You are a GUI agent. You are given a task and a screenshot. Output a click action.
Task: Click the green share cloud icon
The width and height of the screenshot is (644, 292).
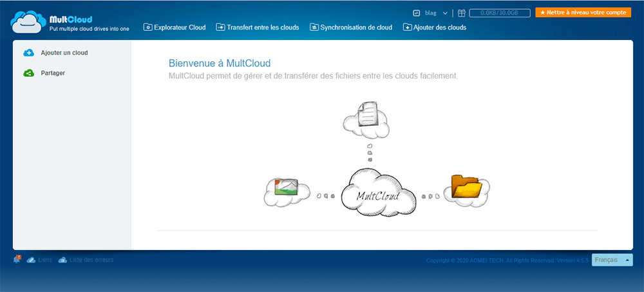pos(29,73)
